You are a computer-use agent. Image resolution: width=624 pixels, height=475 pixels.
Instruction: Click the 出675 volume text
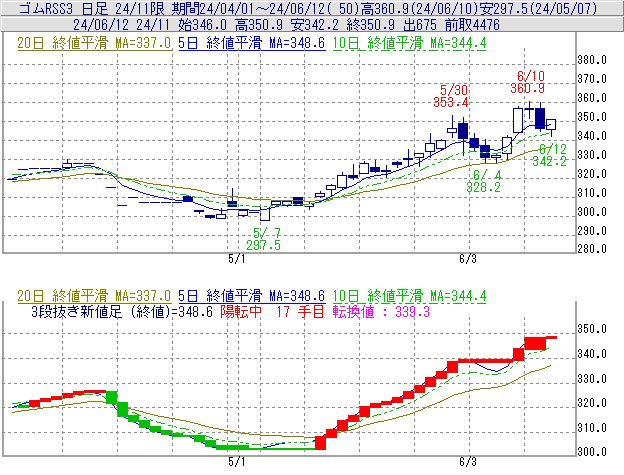[420, 25]
